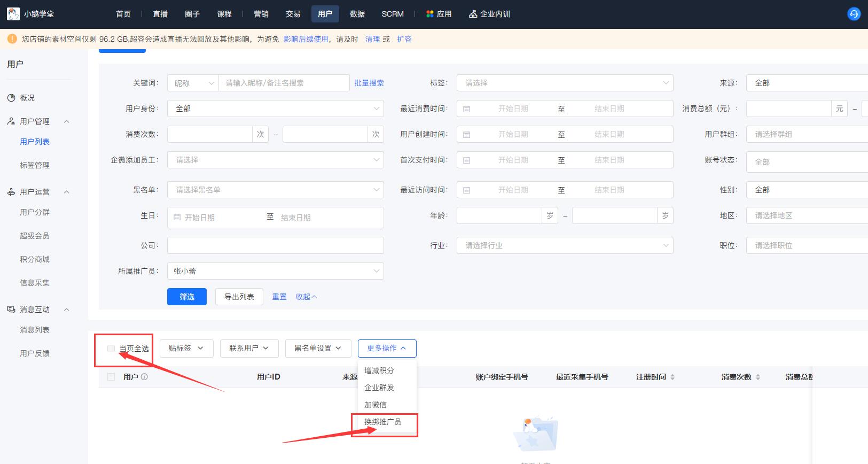Open the 所属推广员 dropdown showing 张小蕾
The width and height of the screenshot is (868, 464).
275,271
